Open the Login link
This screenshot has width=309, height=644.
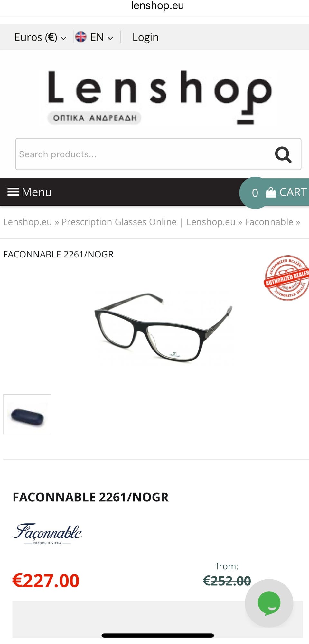pos(145,37)
